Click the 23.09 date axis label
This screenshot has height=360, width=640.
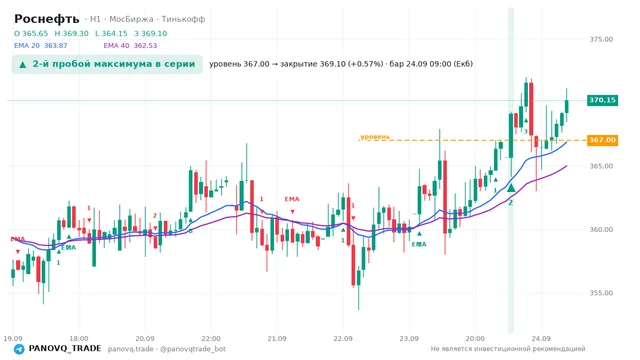(409, 338)
